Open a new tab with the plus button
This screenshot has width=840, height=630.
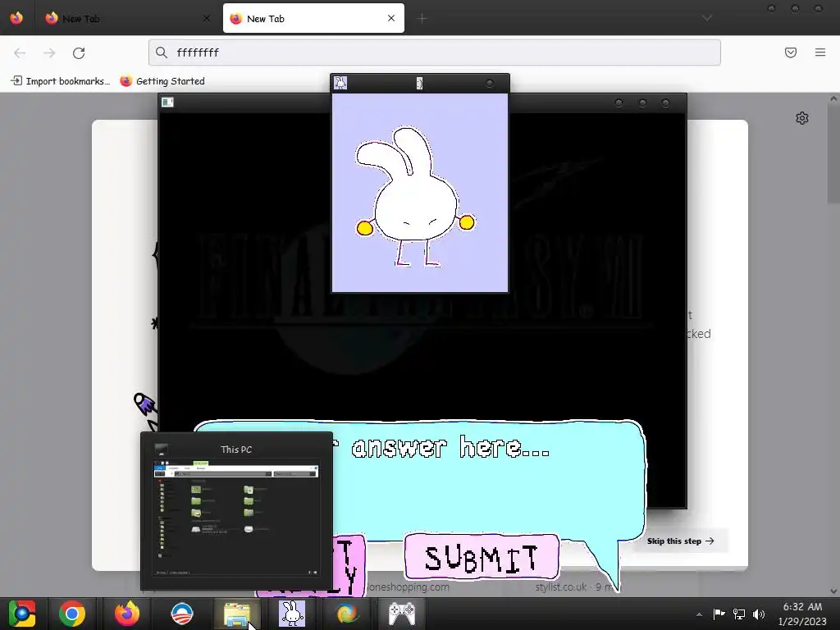pos(422,19)
